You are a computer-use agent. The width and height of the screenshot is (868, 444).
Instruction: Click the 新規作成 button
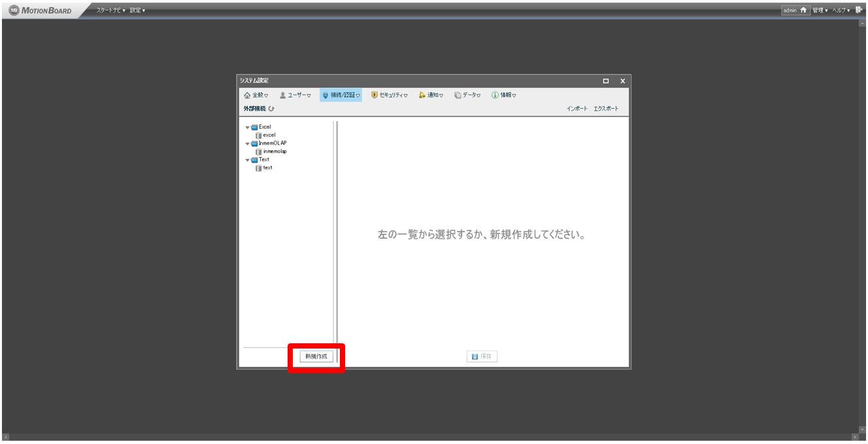pos(316,356)
